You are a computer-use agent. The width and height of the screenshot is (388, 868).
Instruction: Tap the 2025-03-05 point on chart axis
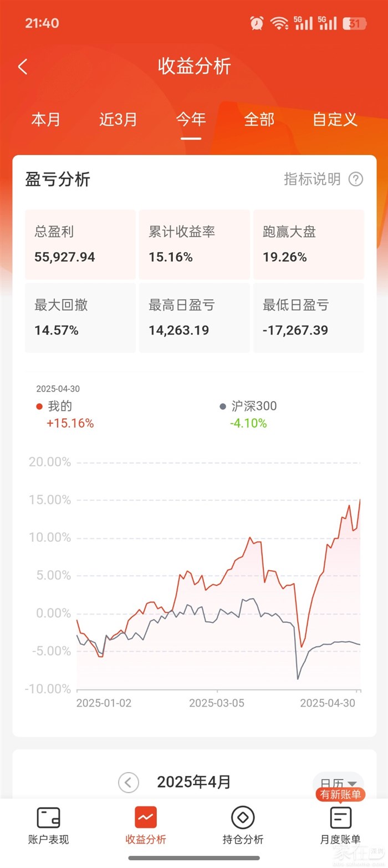pyautogui.click(x=217, y=703)
